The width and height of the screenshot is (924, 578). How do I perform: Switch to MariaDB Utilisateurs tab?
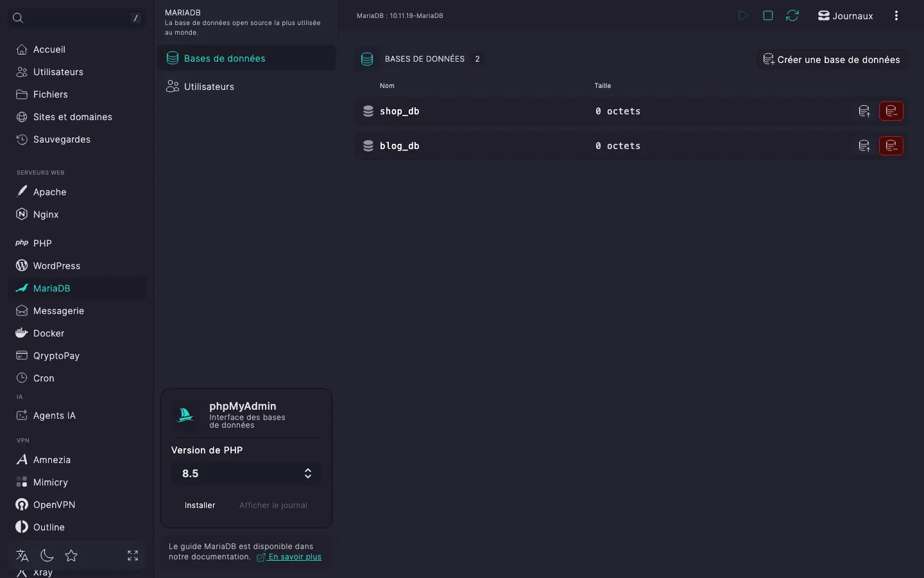coord(246,87)
